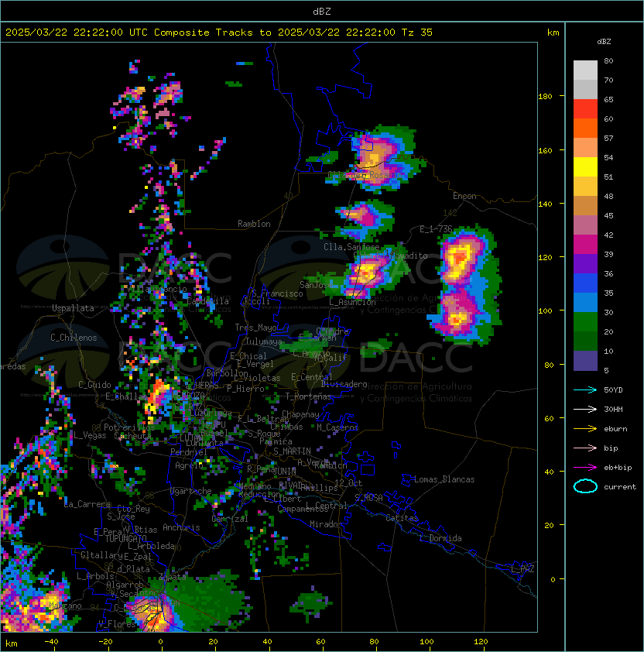Click the Lomas_Blancas map label
644x652 pixels.
[x=444, y=479]
